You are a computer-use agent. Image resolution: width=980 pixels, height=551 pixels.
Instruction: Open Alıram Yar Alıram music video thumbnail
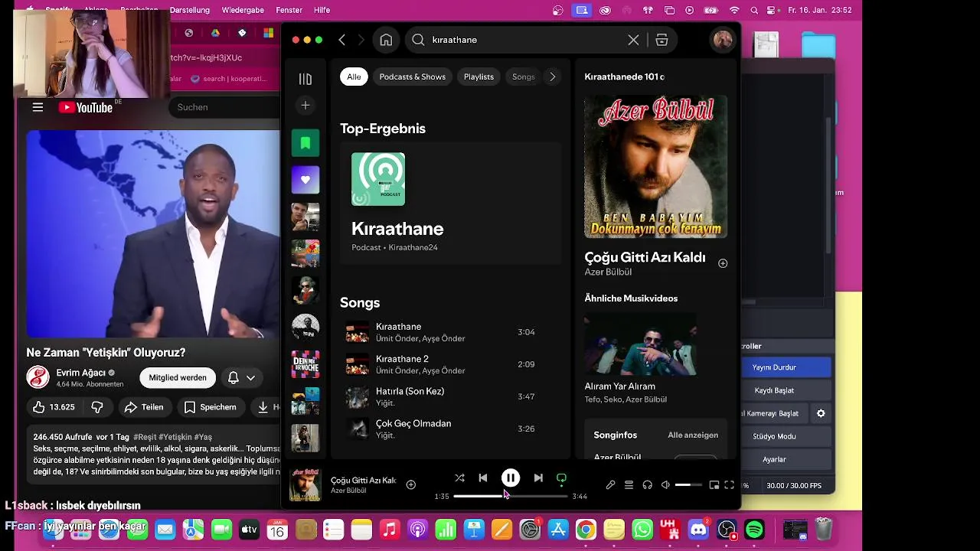pyautogui.click(x=640, y=344)
